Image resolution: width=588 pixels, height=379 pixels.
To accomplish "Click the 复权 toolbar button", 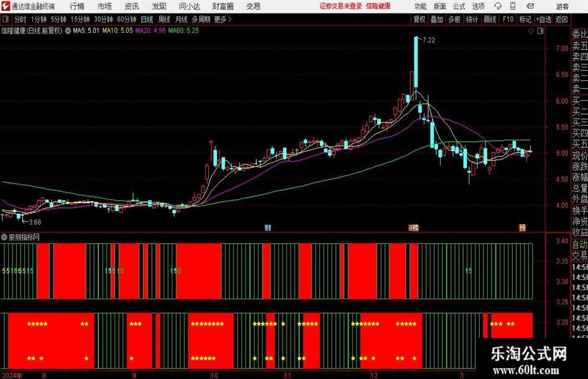I will (x=419, y=19).
